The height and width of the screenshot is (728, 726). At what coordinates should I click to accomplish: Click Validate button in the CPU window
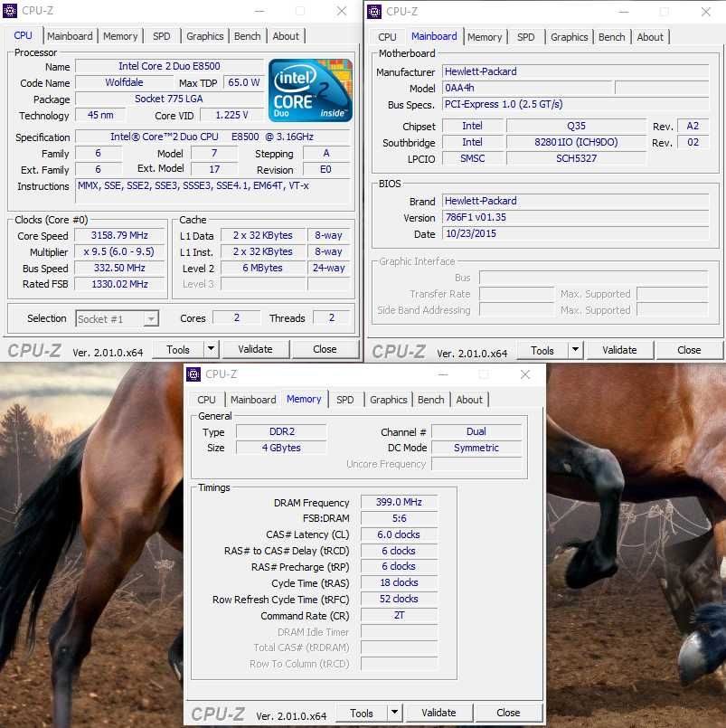coord(255,349)
